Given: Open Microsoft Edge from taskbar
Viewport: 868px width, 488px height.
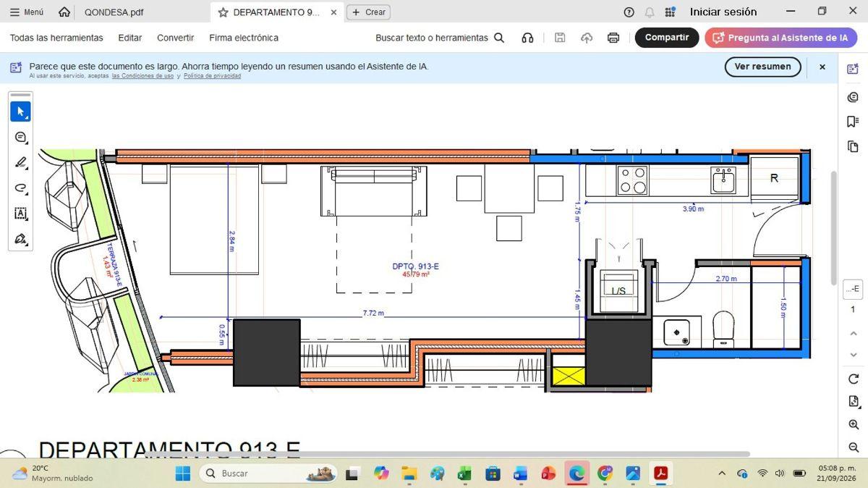Looking at the screenshot, I should coord(576,474).
